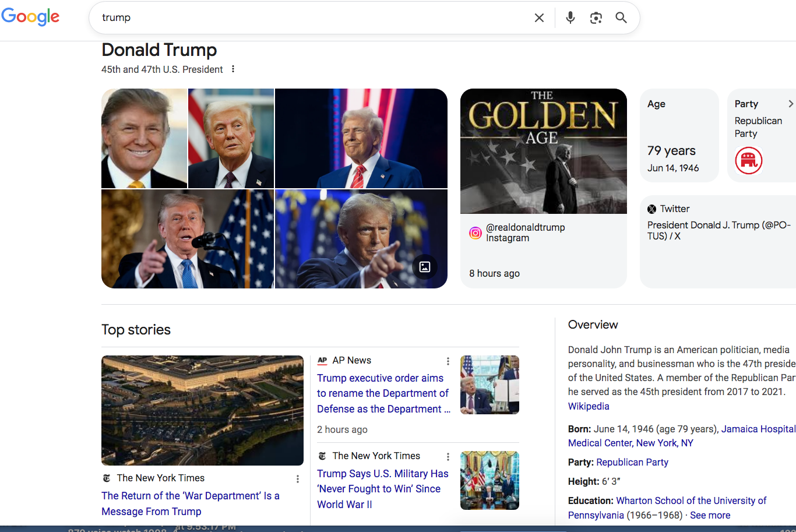Open the Trump executive order AP headline
This screenshot has width=796, height=532.
(x=384, y=393)
